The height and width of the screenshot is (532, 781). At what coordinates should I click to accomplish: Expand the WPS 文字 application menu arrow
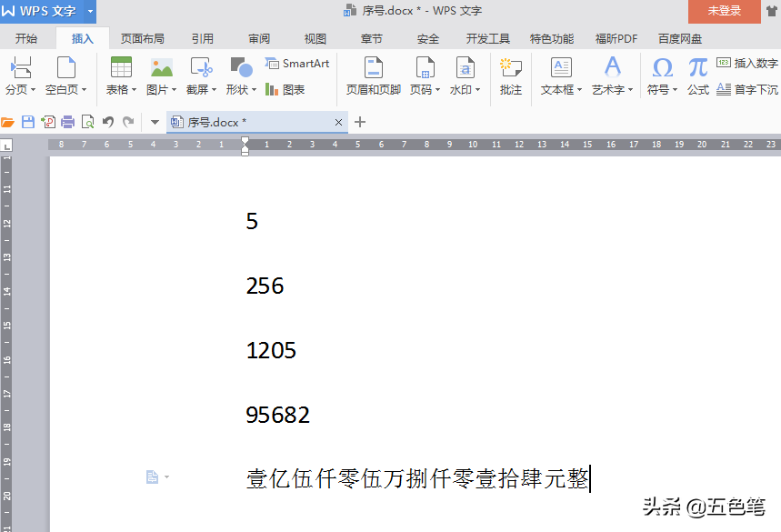point(90,11)
